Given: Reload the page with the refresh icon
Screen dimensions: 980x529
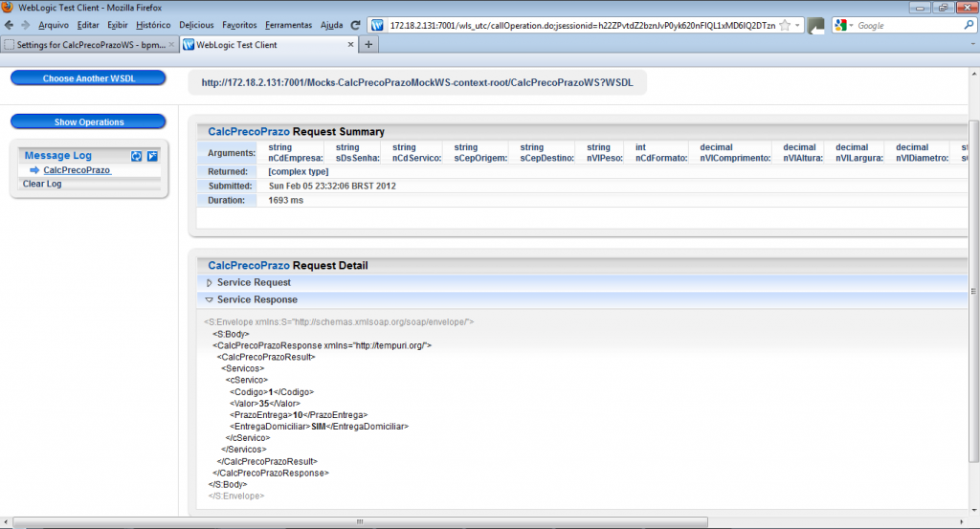Looking at the screenshot, I should (355, 25).
